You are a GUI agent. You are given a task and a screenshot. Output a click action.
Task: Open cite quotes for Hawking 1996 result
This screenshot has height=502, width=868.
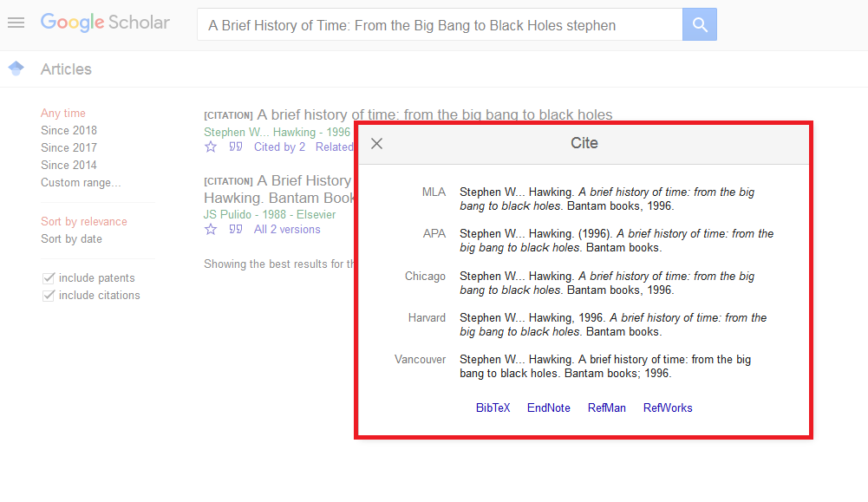[x=236, y=147]
